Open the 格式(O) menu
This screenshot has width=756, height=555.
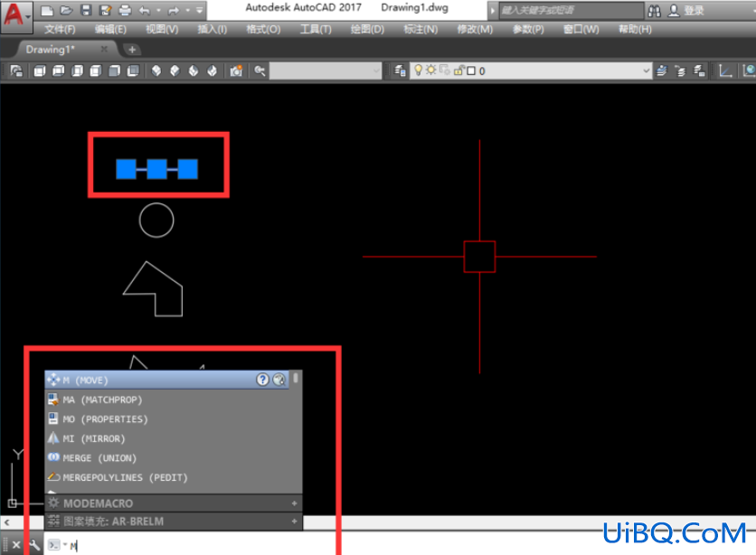(x=263, y=30)
